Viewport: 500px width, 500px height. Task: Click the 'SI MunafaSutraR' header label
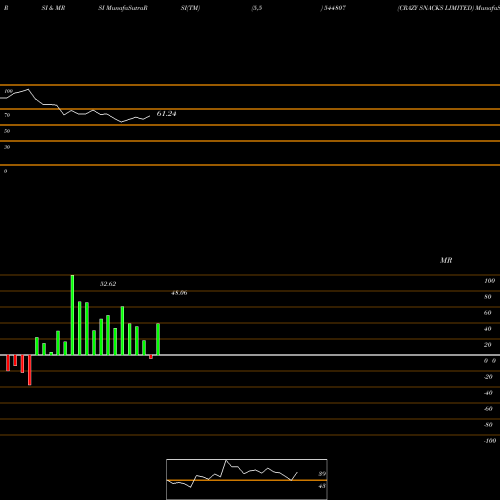[123, 8]
